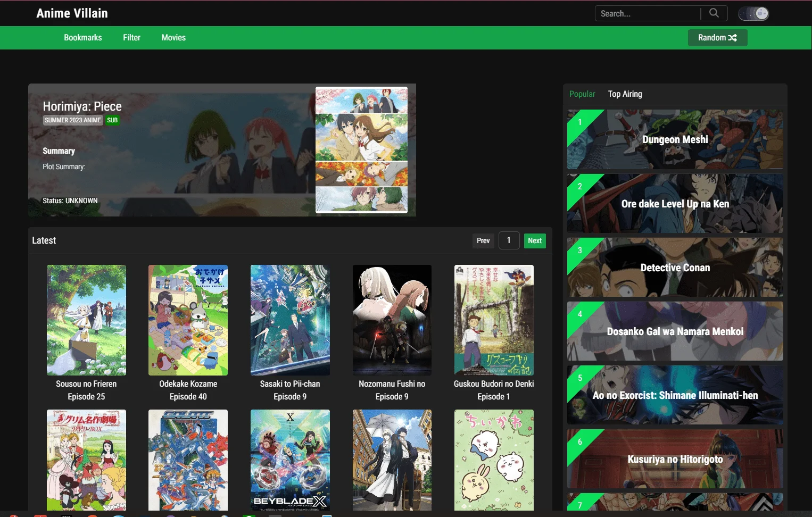Viewport: 812px width, 517px height.
Task: Open the Movies menu
Action: (173, 38)
